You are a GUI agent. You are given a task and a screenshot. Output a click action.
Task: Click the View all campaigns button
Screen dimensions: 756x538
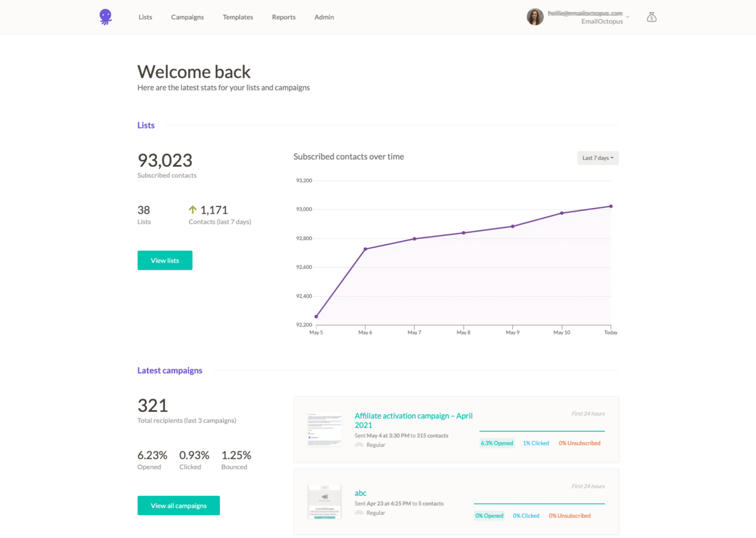[x=178, y=505]
